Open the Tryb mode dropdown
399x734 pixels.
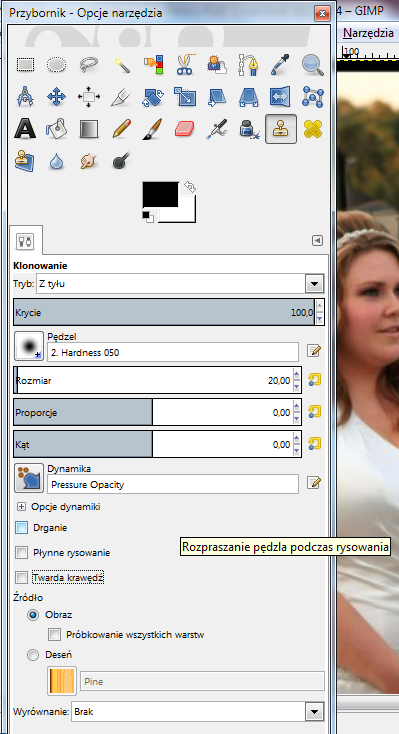[313, 284]
